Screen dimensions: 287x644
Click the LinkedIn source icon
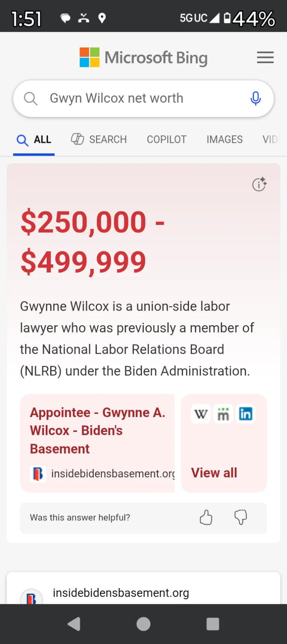coord(246,414)
